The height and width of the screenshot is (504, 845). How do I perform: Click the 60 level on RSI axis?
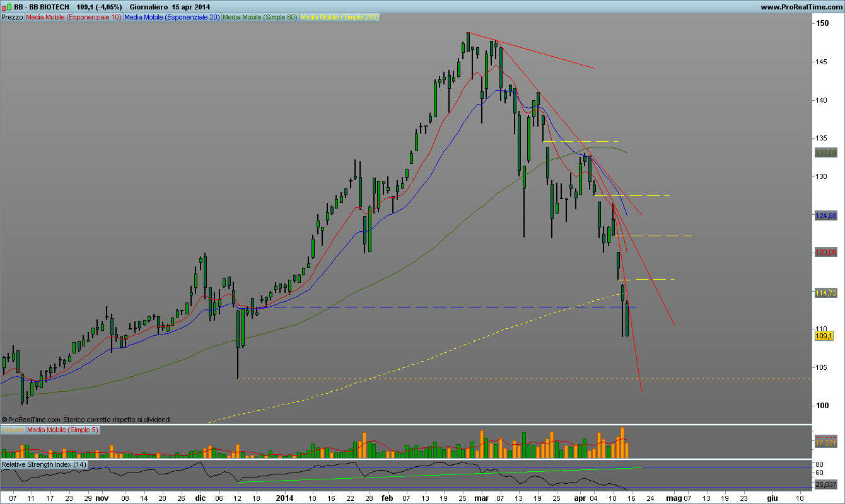point(820,472)
